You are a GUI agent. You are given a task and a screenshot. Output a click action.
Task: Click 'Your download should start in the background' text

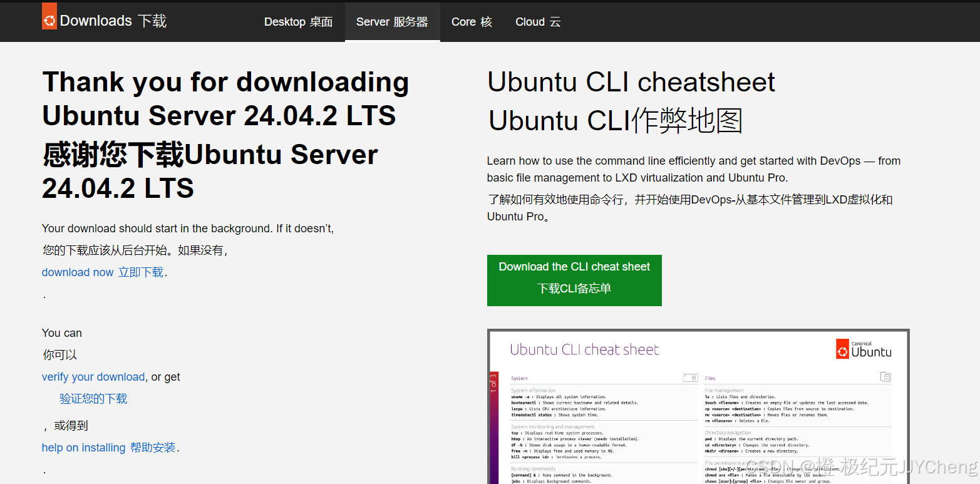[188, 229]
